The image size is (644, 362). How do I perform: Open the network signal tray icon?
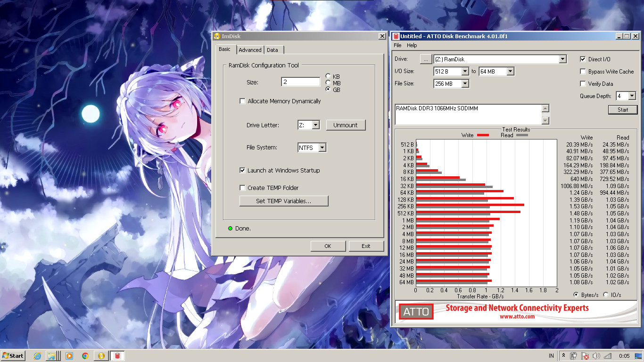pos(608,356)
